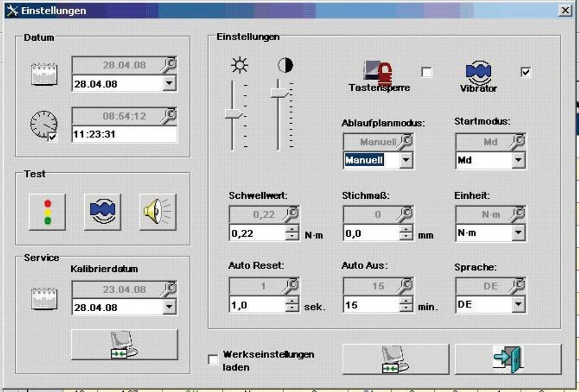Open the Ablaufplanmodus dropdown
The width and height of the screenshot is (579, 392).
click(405, 160)
